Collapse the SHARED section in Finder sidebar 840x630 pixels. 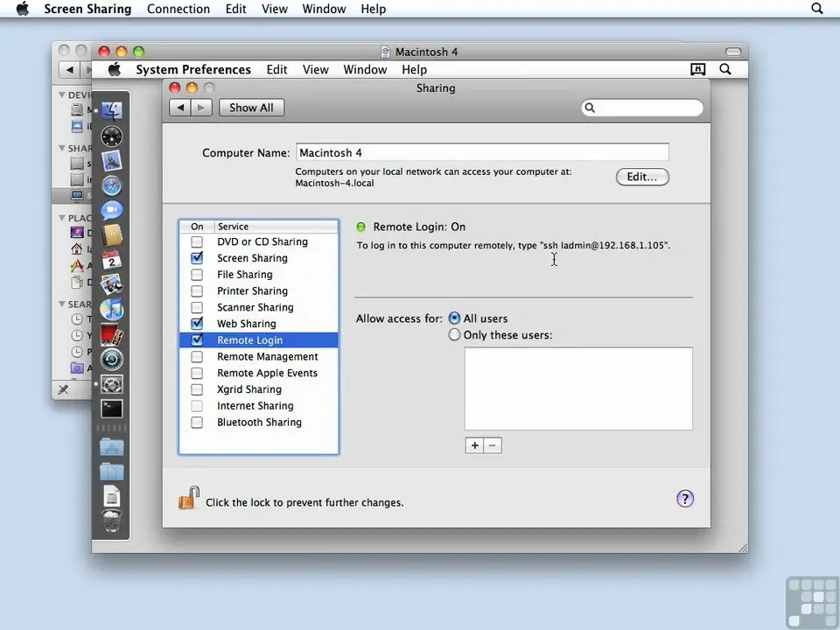[62, 148]
